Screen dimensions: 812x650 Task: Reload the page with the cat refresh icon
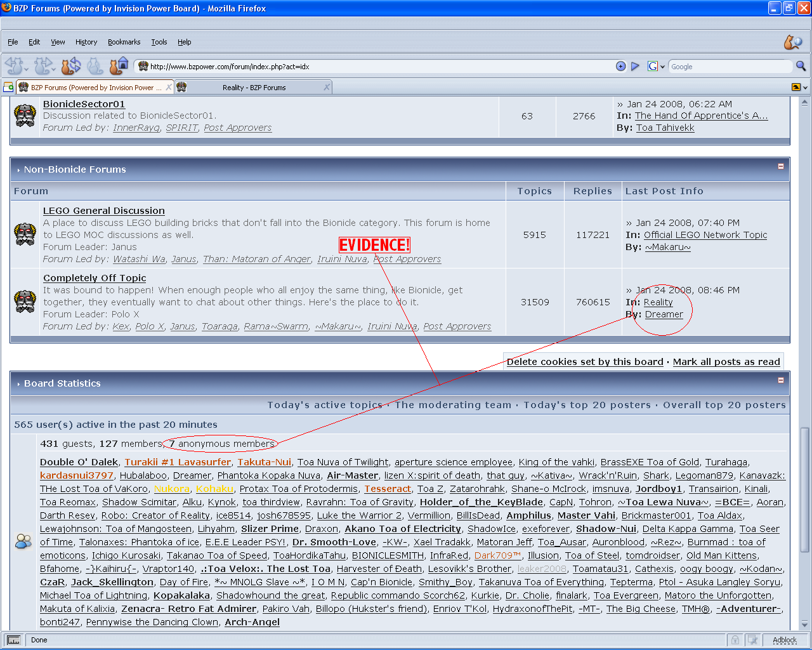pos(71,66)
